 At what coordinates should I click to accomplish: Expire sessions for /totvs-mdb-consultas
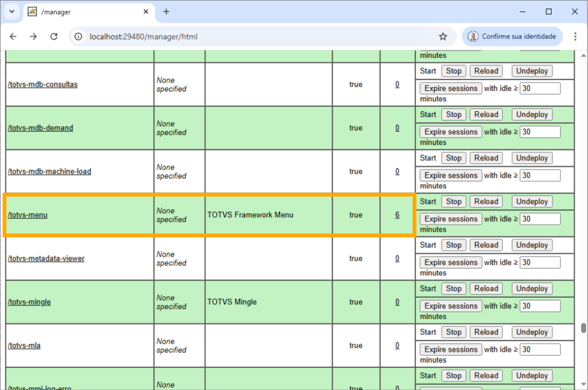pos(451,88)
